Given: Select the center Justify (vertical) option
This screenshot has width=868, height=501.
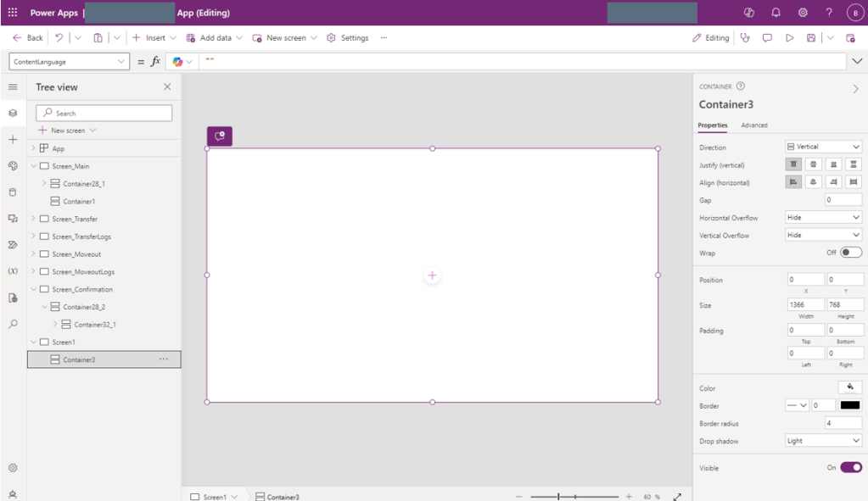Looking at the screenshot, I should (813, 164).
